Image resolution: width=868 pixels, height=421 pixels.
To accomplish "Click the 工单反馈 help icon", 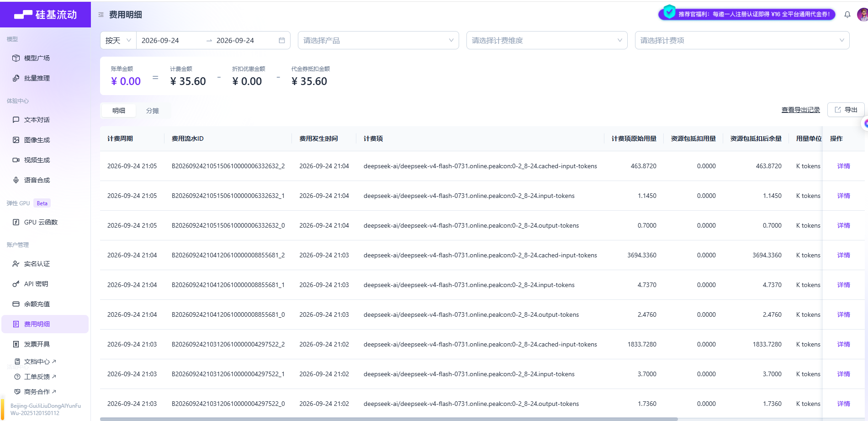I will [x=17, y=377].
